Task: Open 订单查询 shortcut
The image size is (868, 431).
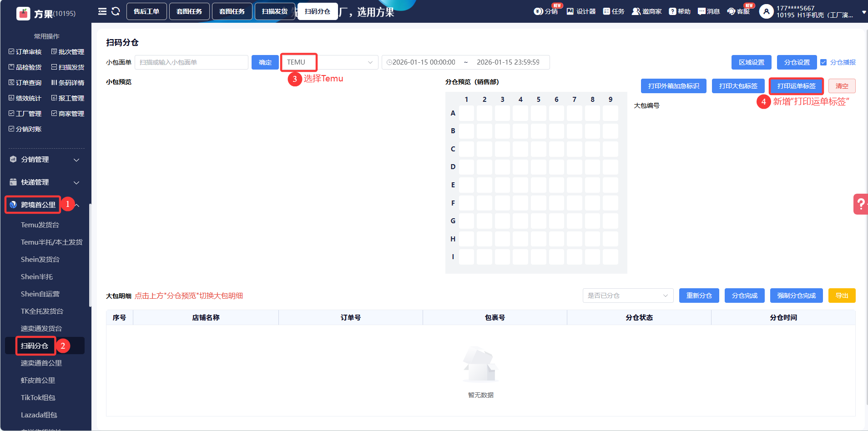Action: [25, 83]
